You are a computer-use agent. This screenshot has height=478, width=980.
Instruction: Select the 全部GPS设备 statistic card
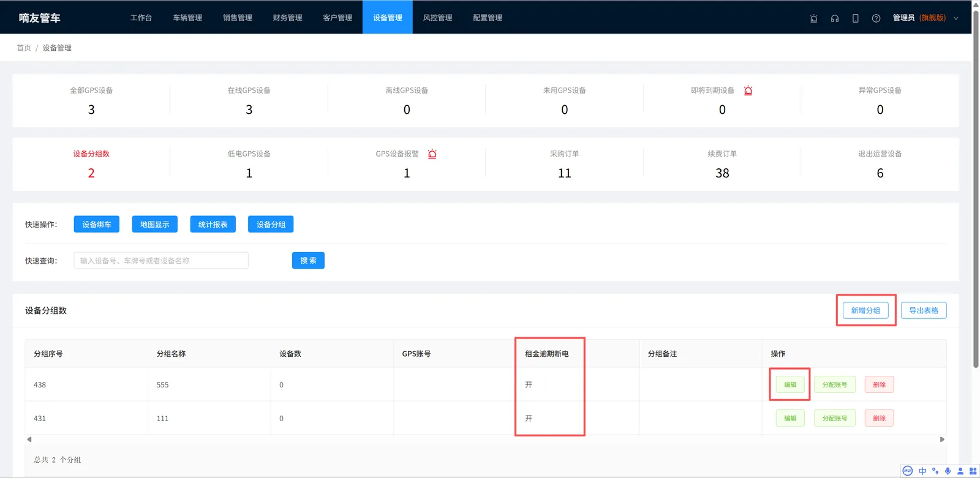(91, 100)
